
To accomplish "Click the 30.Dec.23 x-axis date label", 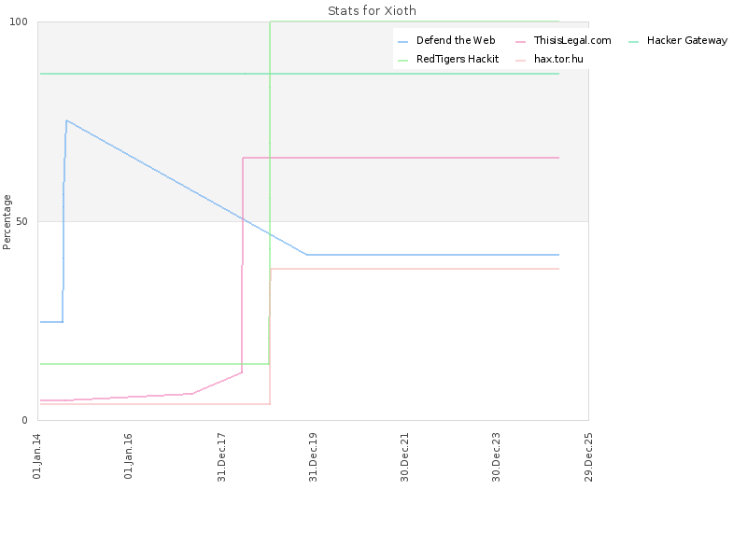I will pos(497,457).
